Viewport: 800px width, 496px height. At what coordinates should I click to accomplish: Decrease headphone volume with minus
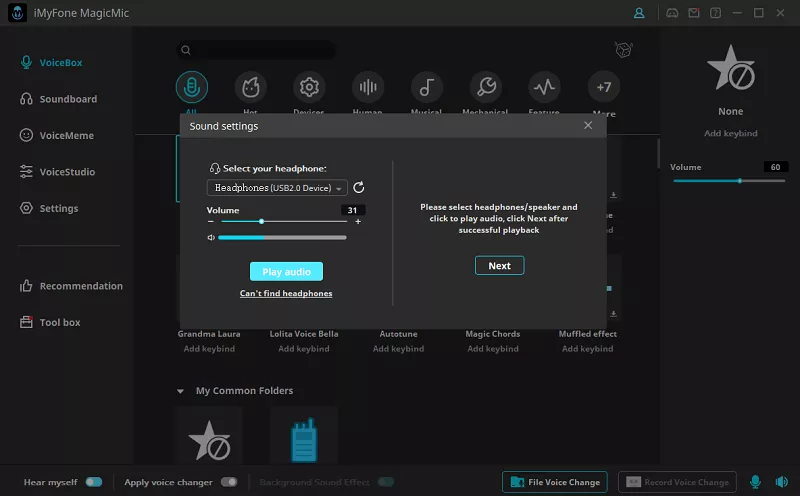211,221
